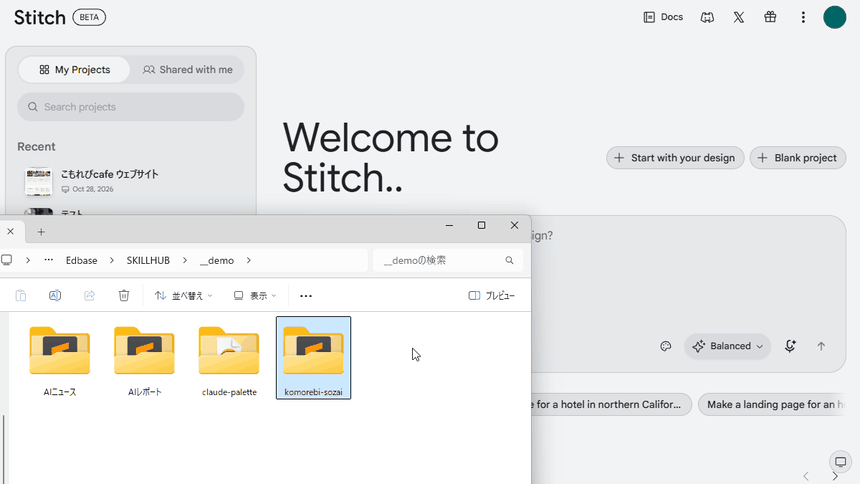Show hidden path segments via ellipsis
Screen dimensions: 860x484
[x=49, y=260]
